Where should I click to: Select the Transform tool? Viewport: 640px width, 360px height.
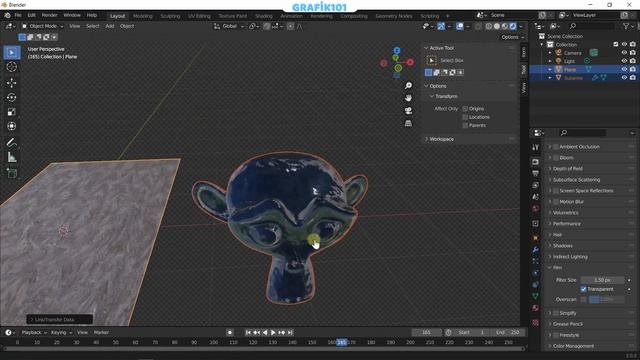[11, 126]
